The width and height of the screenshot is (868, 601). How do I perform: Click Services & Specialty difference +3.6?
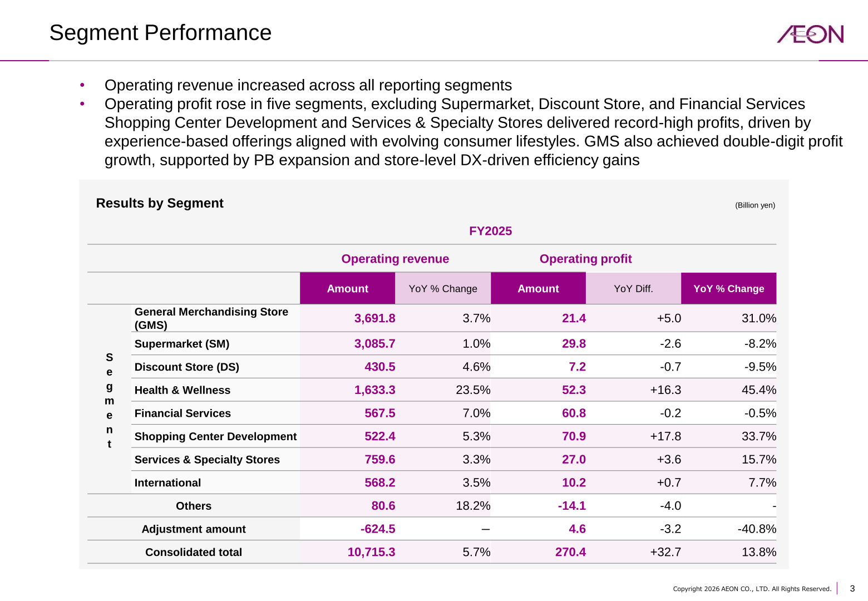coord(669,460)
